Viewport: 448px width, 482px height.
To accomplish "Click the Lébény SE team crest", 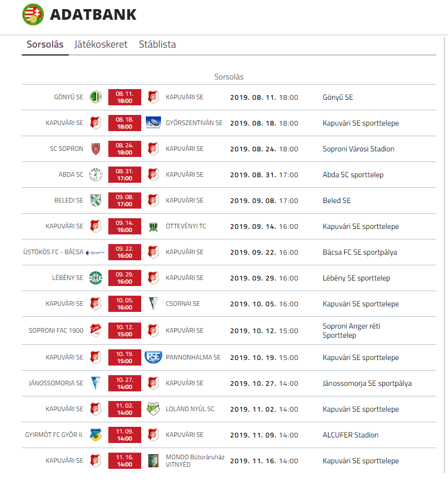I will (x=96, y=278).
